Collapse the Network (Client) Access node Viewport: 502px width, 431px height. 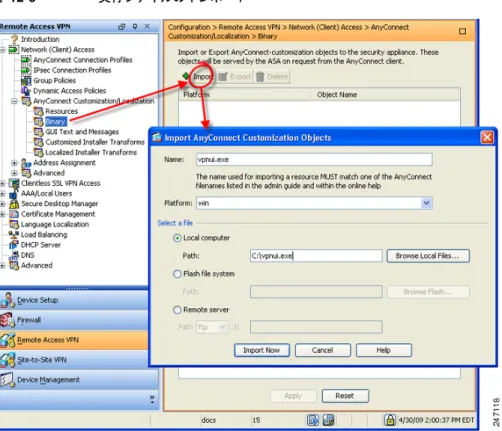pyautogui.click(x=2, y=50)
